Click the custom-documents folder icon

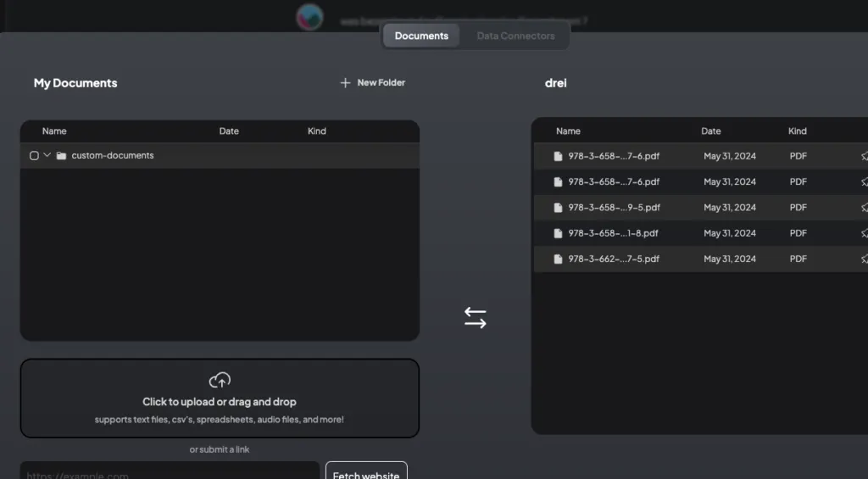click(x=61, y=156)
